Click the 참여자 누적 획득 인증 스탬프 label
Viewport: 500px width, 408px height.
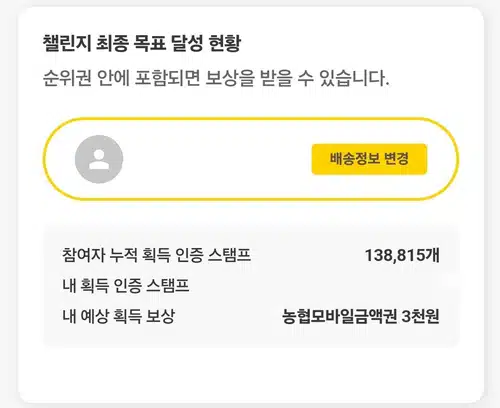(x=156, y=255)
